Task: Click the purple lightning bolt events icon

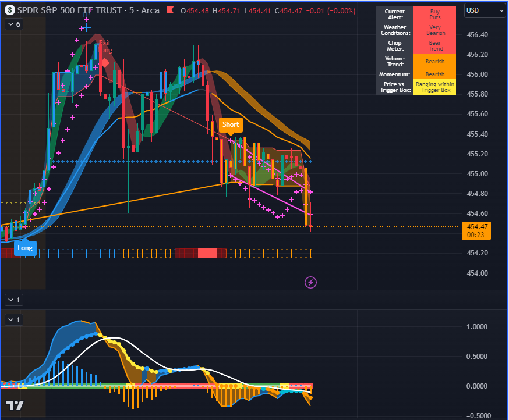Action: pos(310,283)
